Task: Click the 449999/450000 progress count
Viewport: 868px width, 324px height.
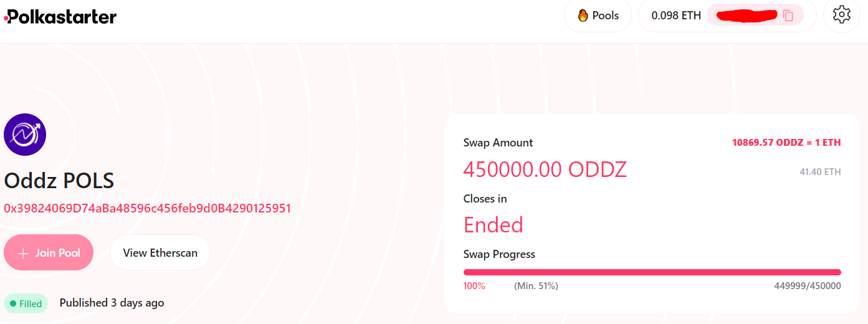Action: 807,286
